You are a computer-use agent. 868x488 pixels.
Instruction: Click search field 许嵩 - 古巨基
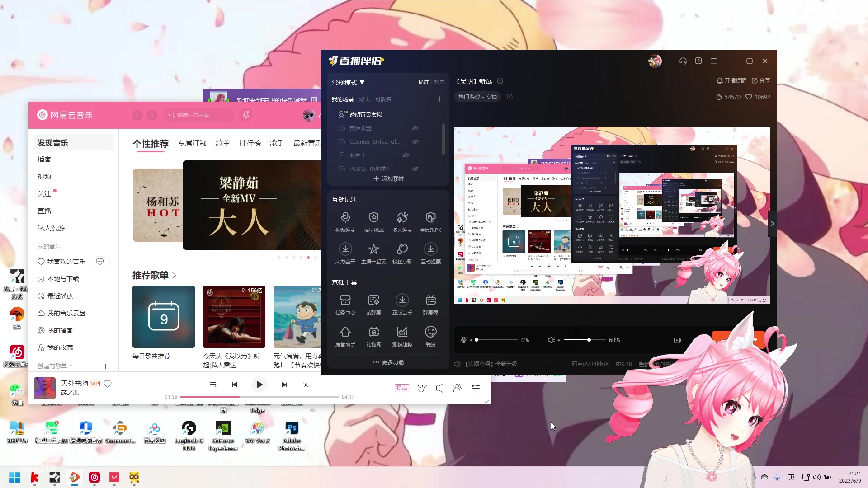[x=199, y=115]
